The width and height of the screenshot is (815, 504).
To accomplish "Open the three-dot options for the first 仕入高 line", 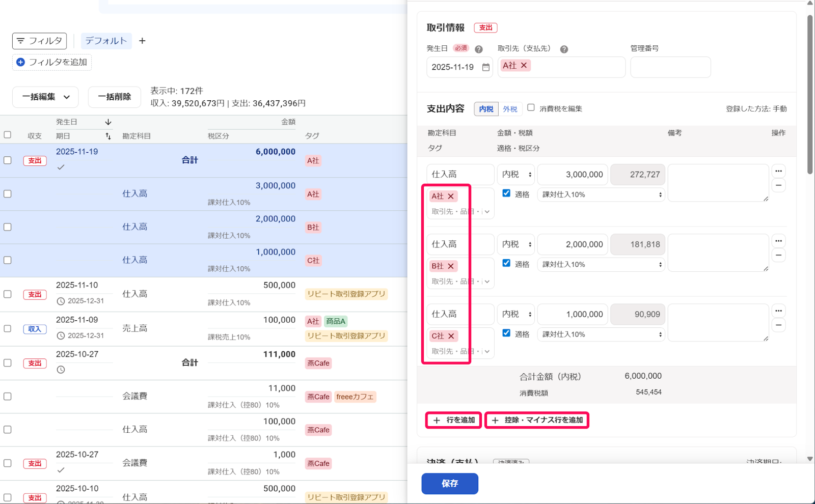I will tap(778, 171).
